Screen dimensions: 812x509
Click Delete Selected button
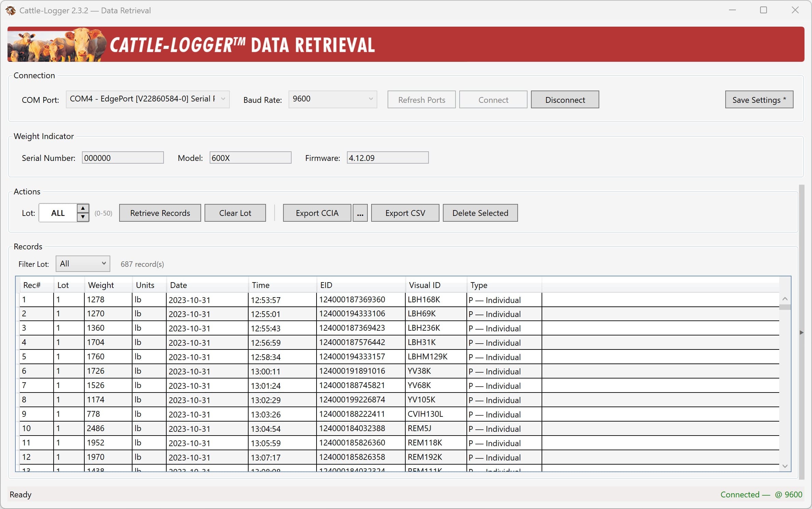pos(480,213)
